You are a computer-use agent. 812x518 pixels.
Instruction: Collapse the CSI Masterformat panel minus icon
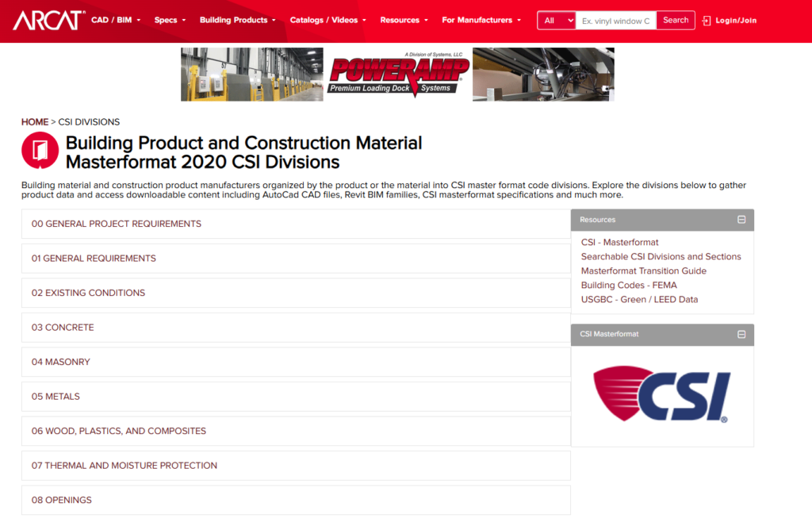[741, 334]
